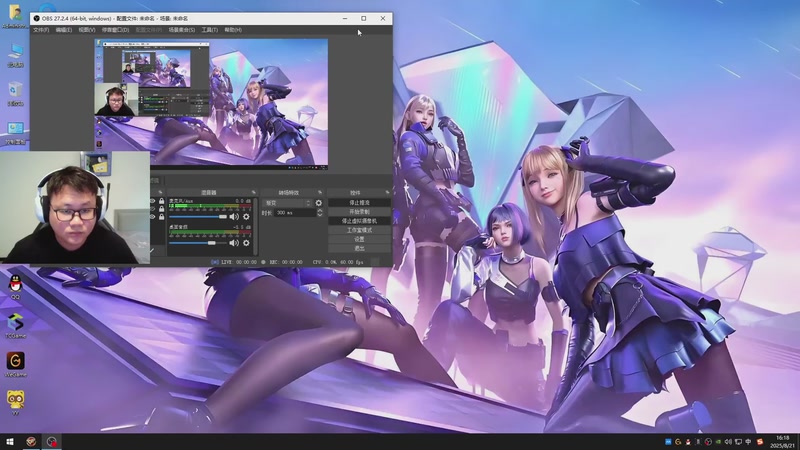The width and height of the screenshot is (800, 450).
Task: Click the 麦克风/Aux volume slider
Action: [x=198, y=217]
